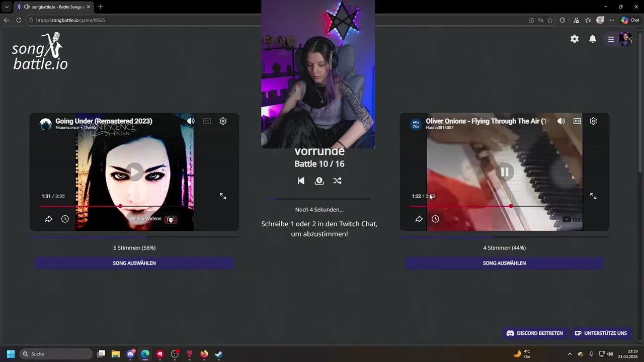The height and width of the screenshot is (362, 644).
Task: Click the Going Under progress bar
Action: coord(134,206)
